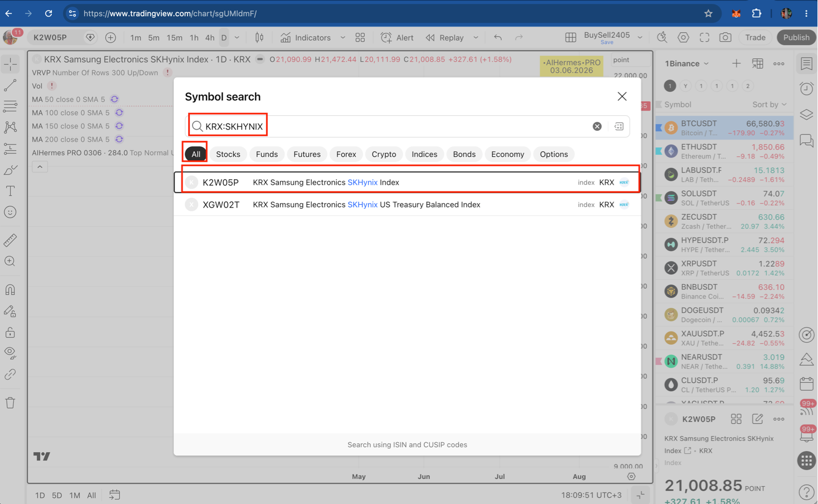Viewport: 818px width, 504px height.
Task: Collapse the indicator legend chevron
Action: click(40, 167)
